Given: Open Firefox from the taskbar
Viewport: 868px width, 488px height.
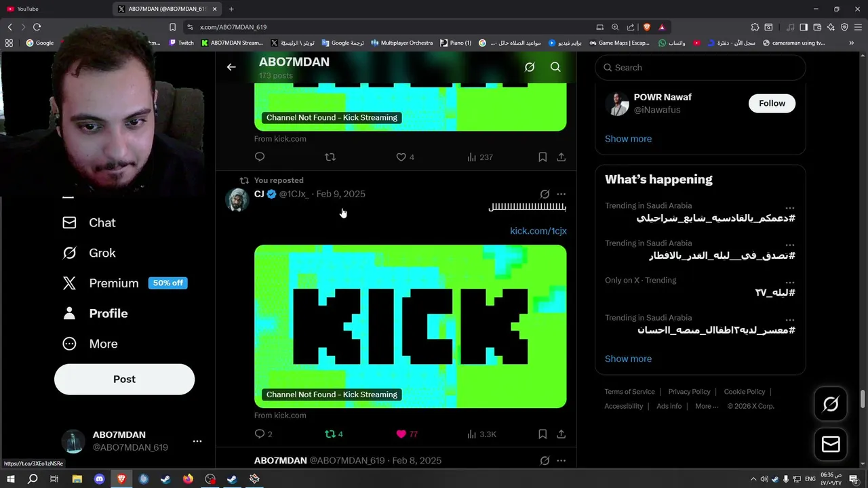Looking at the screenshot, I should 188,479.
